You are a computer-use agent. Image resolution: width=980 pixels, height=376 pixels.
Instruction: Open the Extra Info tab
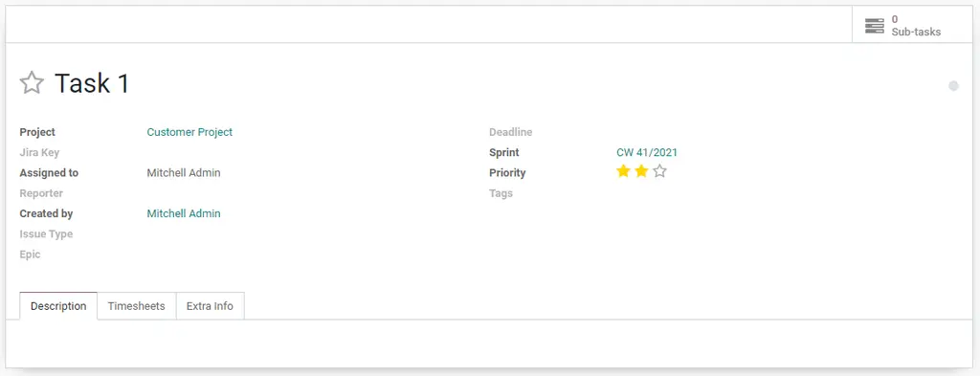pyautogui.click(x=210, y=306)
